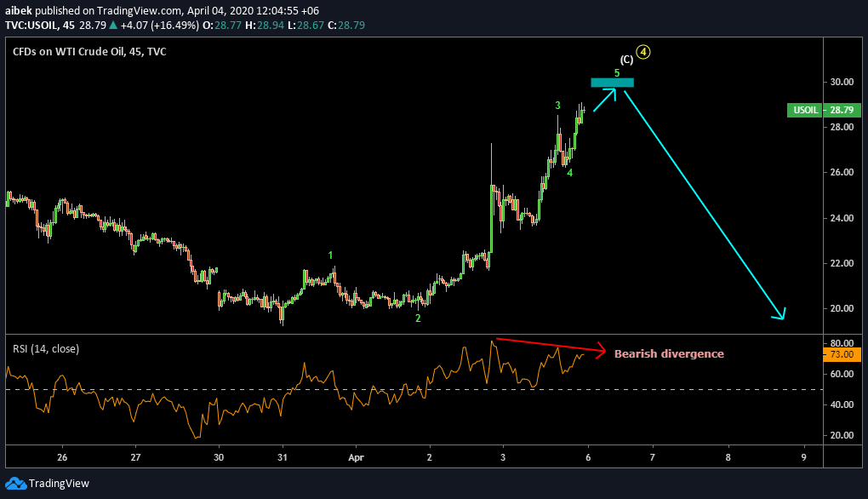Screen dimensions: 868x499
Task: Click date label 30 on the time axis
Action: pyautogui.click(x=219, y=457)
